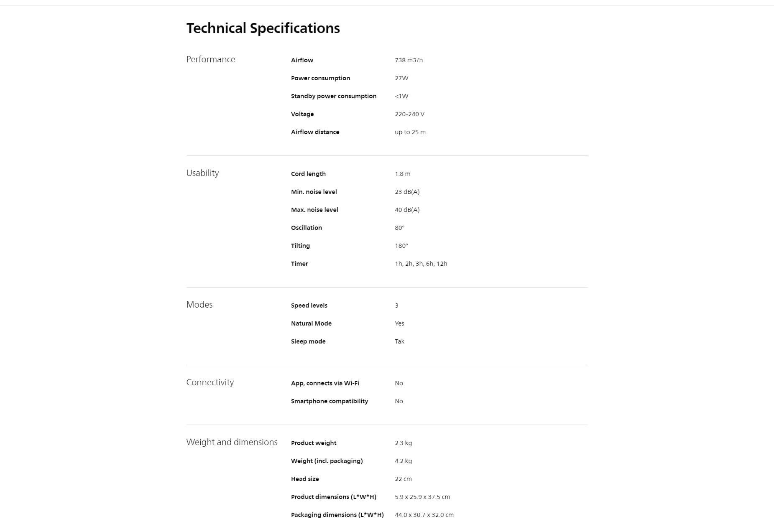Select the Power consumption label
Image resolution: width=774 pixels, height=532 pixels.
320,78
